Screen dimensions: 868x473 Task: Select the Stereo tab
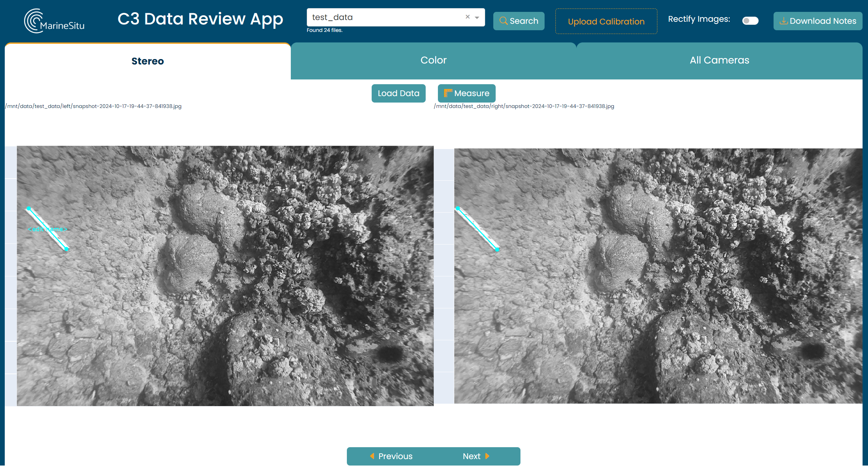147,61
